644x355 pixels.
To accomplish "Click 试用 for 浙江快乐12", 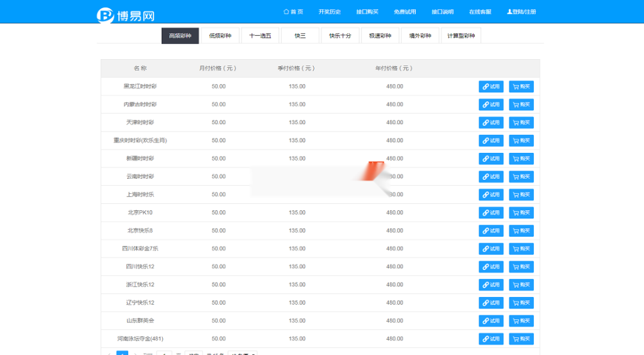I will click(x=491, y=285).
